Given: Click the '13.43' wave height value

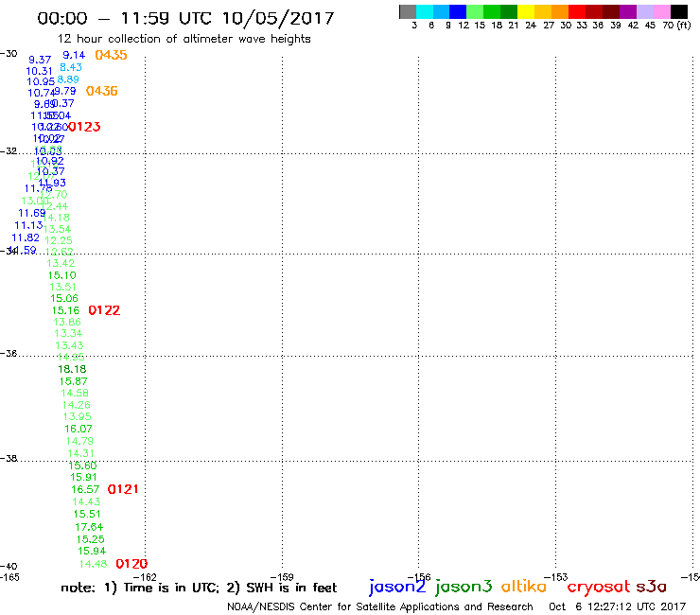Looking at the screenshot, I should tap(69, 345).
